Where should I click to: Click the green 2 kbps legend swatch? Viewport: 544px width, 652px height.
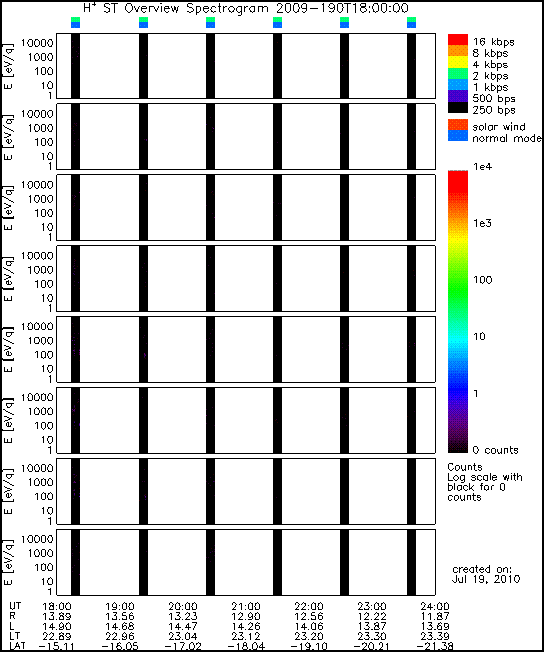click(458, 73)
